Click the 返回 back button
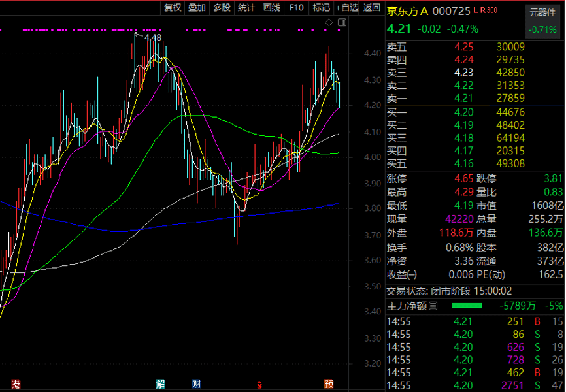 tap(371, 8)
